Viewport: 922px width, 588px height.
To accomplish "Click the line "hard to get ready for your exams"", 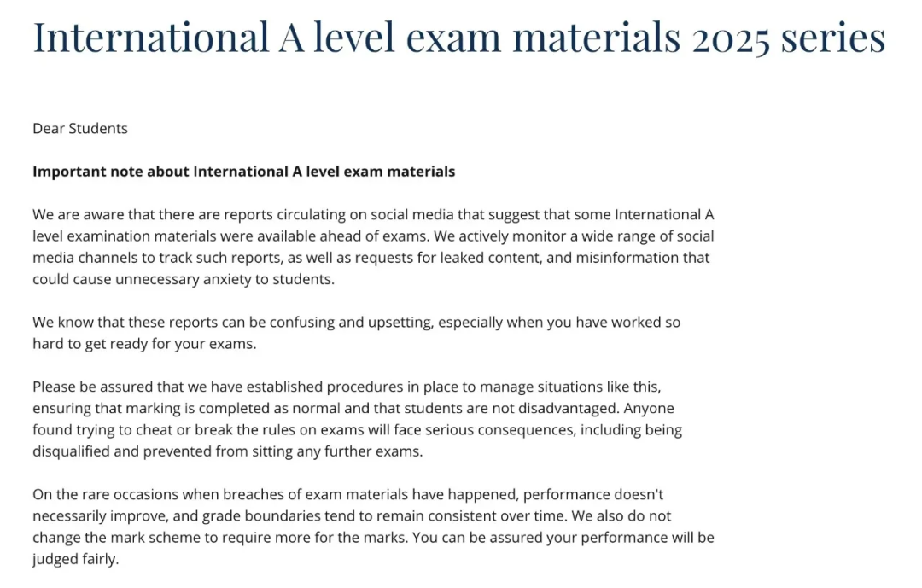I will [144, 344].
